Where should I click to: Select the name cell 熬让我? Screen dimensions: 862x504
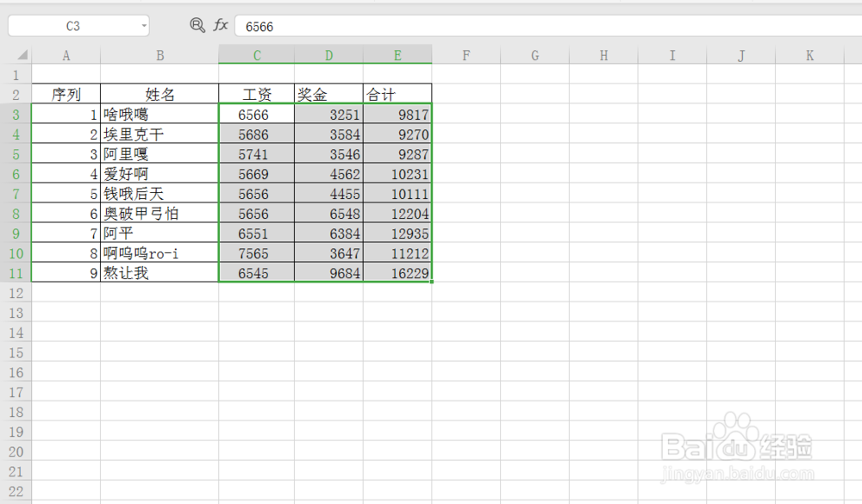click(x=159, y=273)
